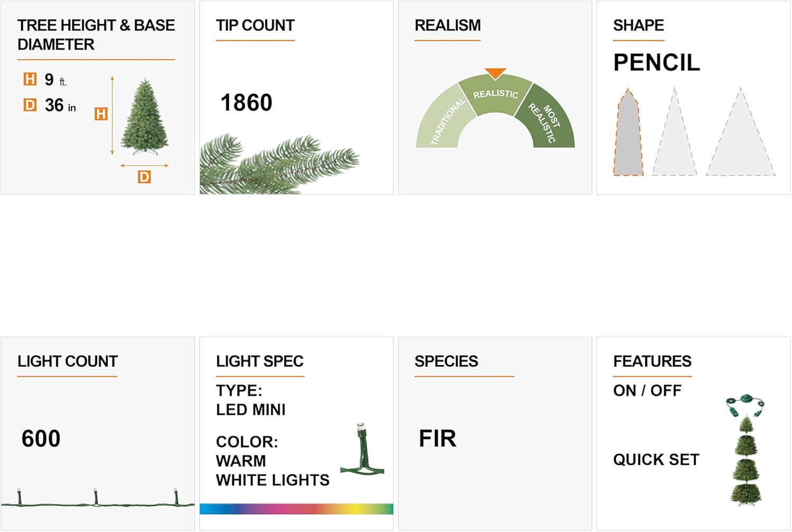Click the green tree thumbnail in height panel
Viewport: 792px width, 532px height.
click(x=144, y=115)
